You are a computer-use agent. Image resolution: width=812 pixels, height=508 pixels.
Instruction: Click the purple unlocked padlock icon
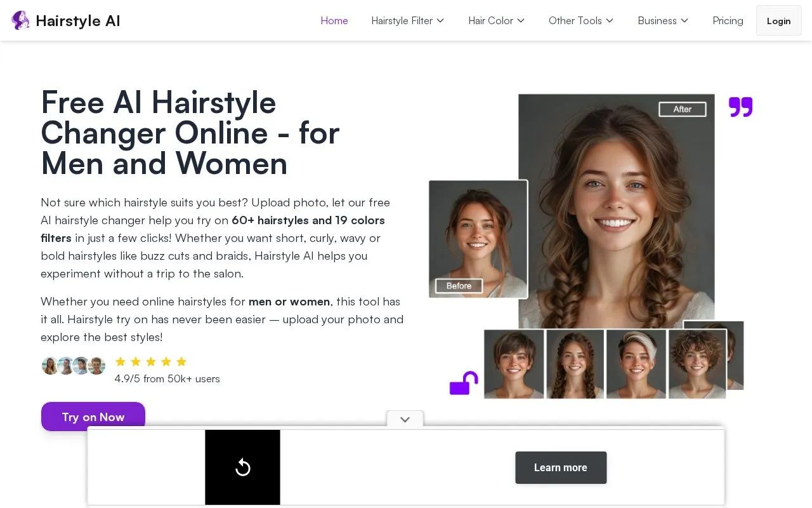pyautogui.click(x=464, y=383)
